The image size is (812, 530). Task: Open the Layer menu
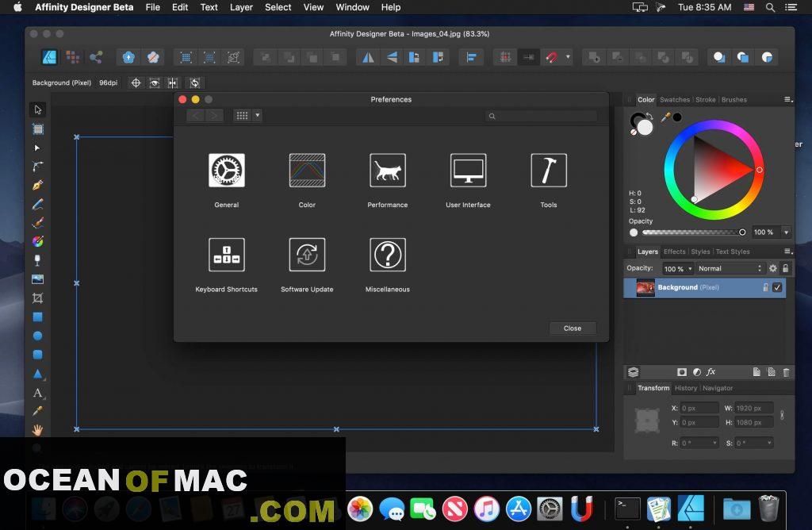241,7
